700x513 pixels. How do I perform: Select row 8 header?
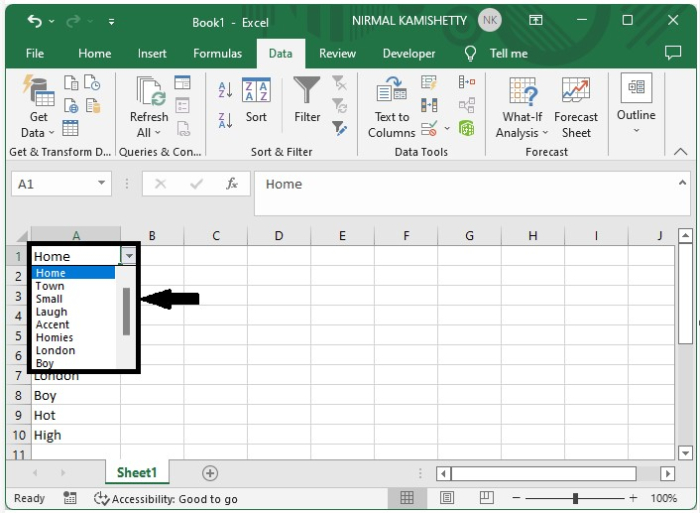pos(18,396)
